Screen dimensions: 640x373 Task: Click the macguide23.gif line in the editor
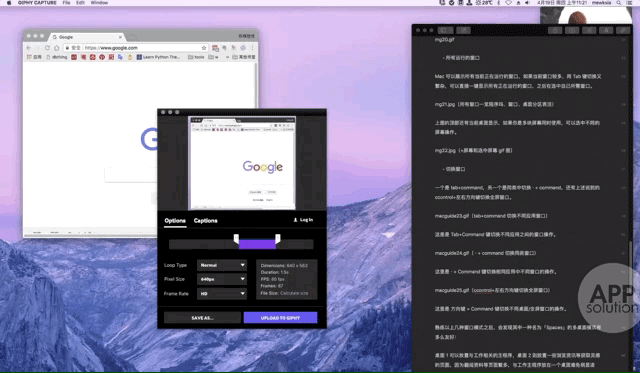(x=491, y=216)
